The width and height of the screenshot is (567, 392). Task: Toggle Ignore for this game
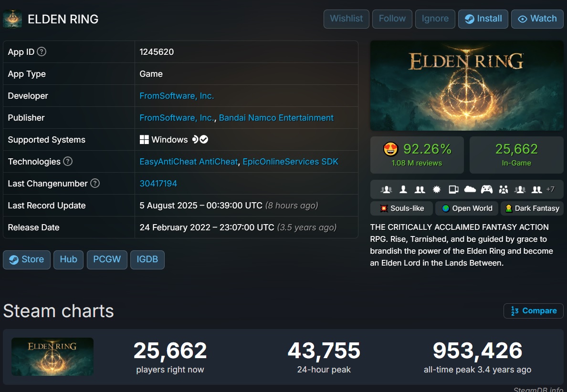pyautogui.click(x=435, y=19)
